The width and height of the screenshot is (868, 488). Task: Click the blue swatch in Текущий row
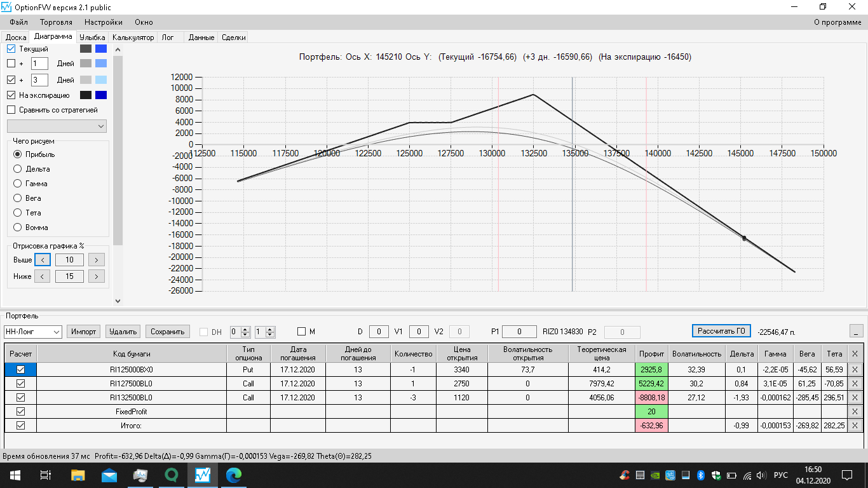point(100,49)
